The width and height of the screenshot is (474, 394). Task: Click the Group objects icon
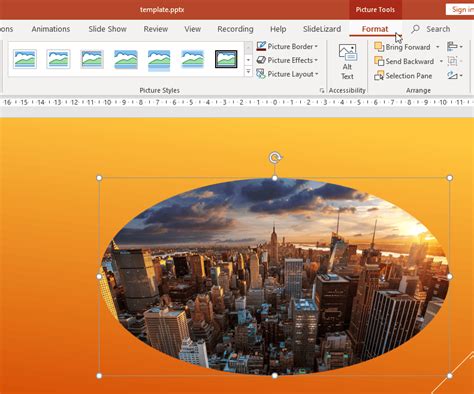[x=453, y=61]
